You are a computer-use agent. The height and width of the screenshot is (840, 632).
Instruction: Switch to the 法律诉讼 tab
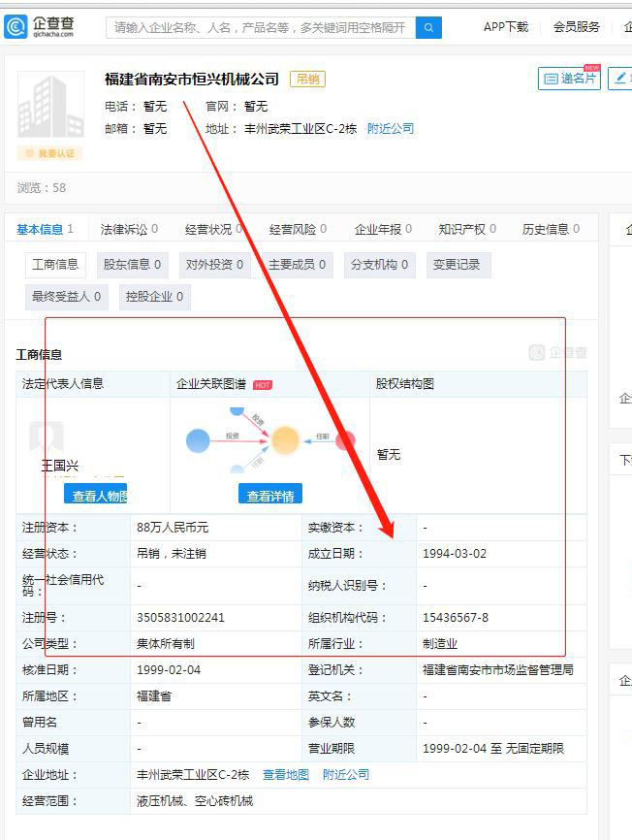point(124,230)
